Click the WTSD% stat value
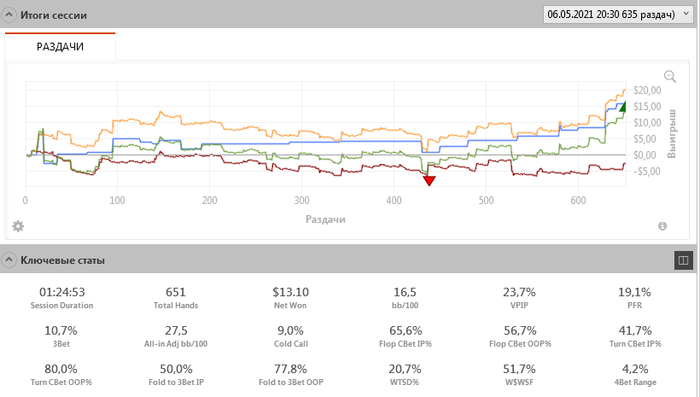The image size is (700, 397). (x=405, y=369)
